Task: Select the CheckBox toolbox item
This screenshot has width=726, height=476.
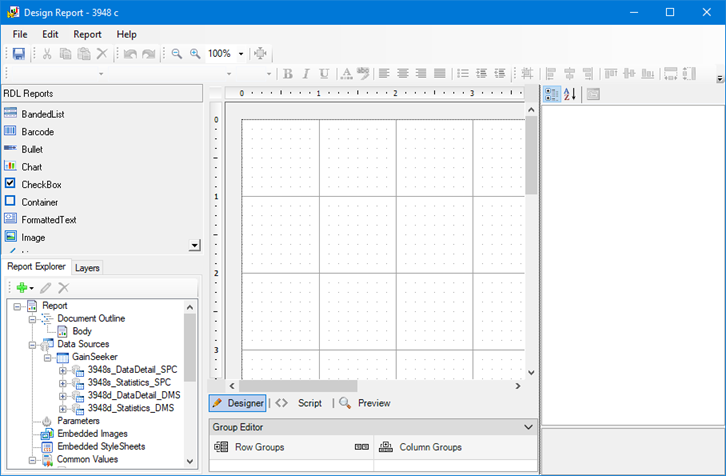Action: [41, 185]
